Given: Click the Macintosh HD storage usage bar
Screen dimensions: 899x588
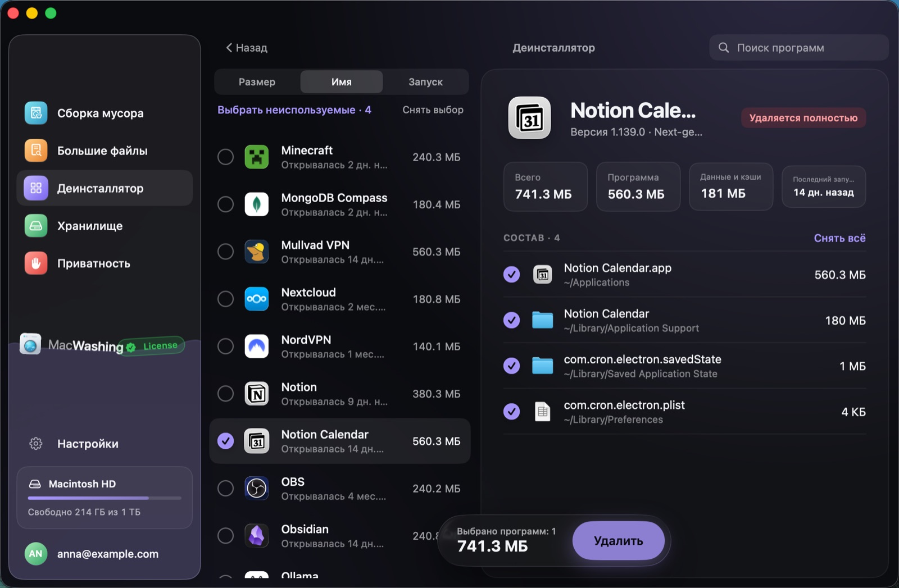Looking at the screenshot, I should 105,498.
